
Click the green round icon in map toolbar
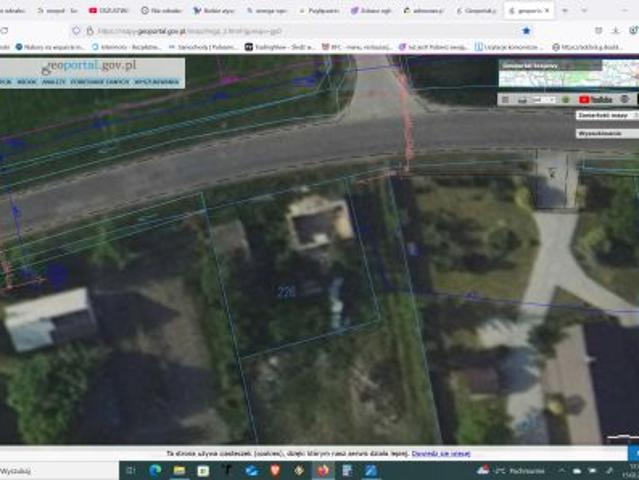(x=565, y=99)
